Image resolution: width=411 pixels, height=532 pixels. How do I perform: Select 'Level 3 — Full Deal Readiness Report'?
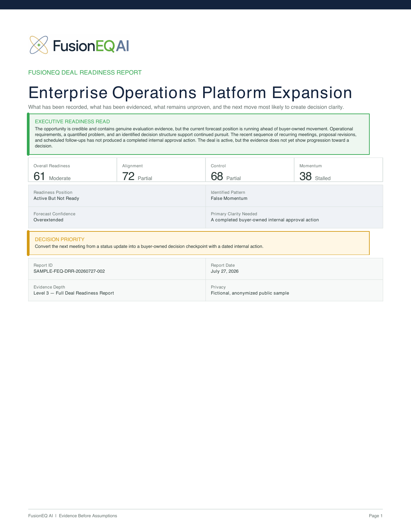[x=74, y=293]
